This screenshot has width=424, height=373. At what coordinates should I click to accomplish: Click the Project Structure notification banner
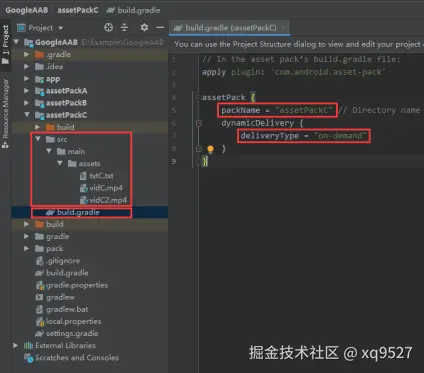pyautogui.click(x=296, y=44)
